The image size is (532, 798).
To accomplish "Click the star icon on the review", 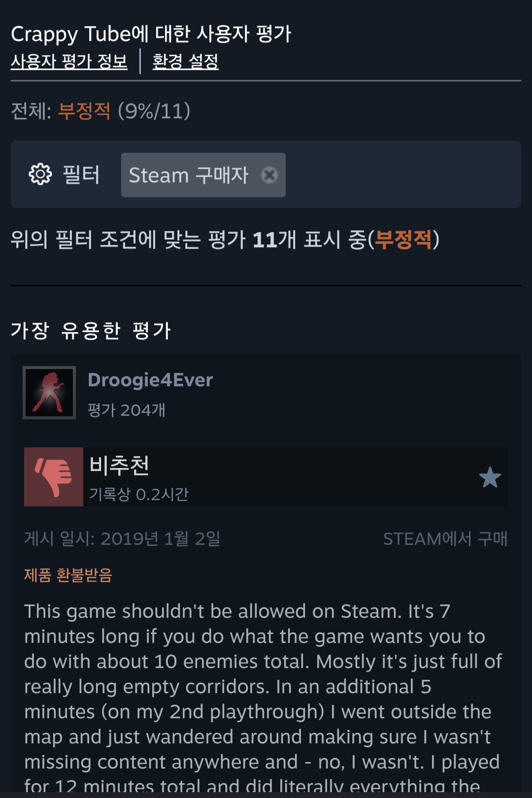I will point(490,477).
